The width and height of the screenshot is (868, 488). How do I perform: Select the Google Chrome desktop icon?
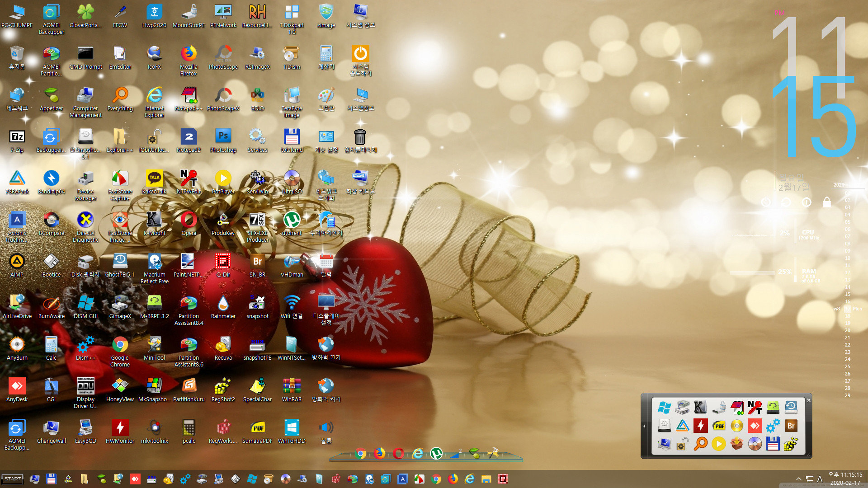pos(120,352)
